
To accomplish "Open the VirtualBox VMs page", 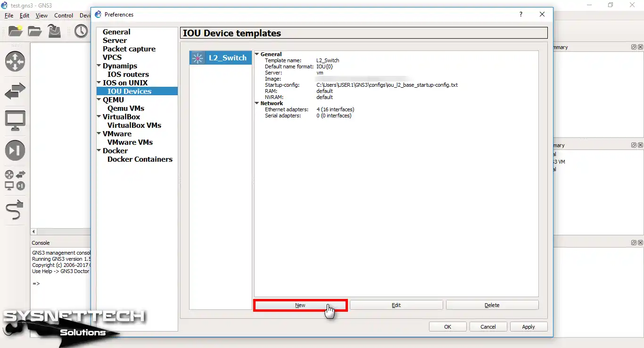I will pos(134,125).
